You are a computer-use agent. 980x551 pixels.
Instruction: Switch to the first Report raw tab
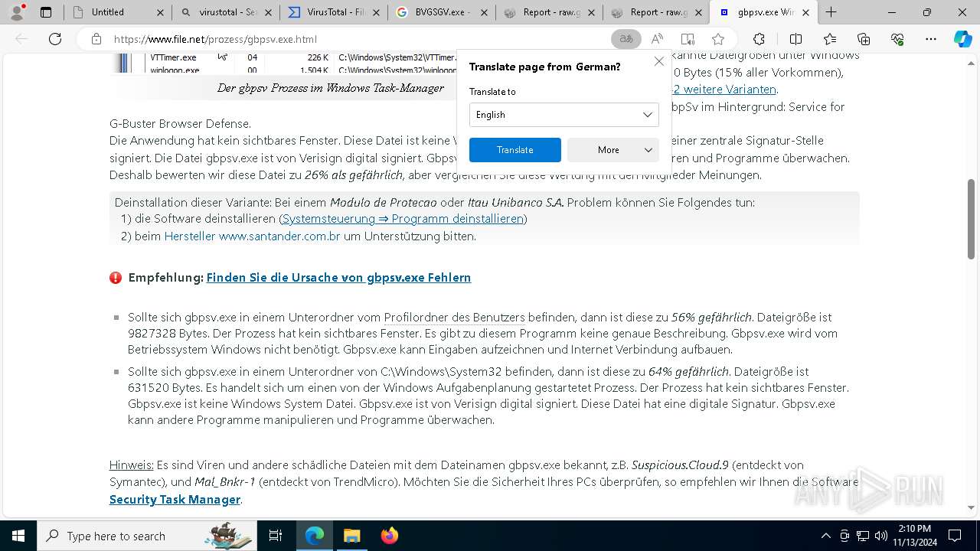548,12
